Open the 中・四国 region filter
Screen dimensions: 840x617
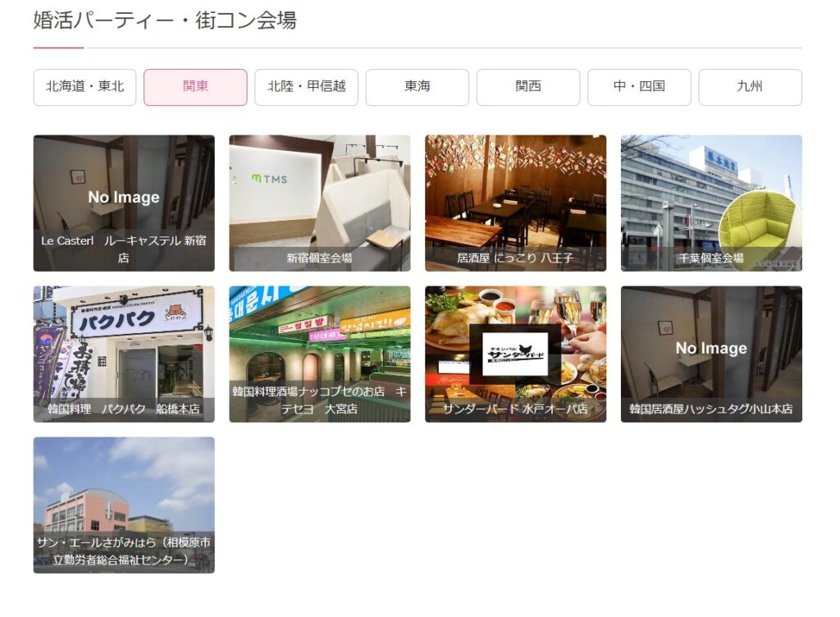638,86
